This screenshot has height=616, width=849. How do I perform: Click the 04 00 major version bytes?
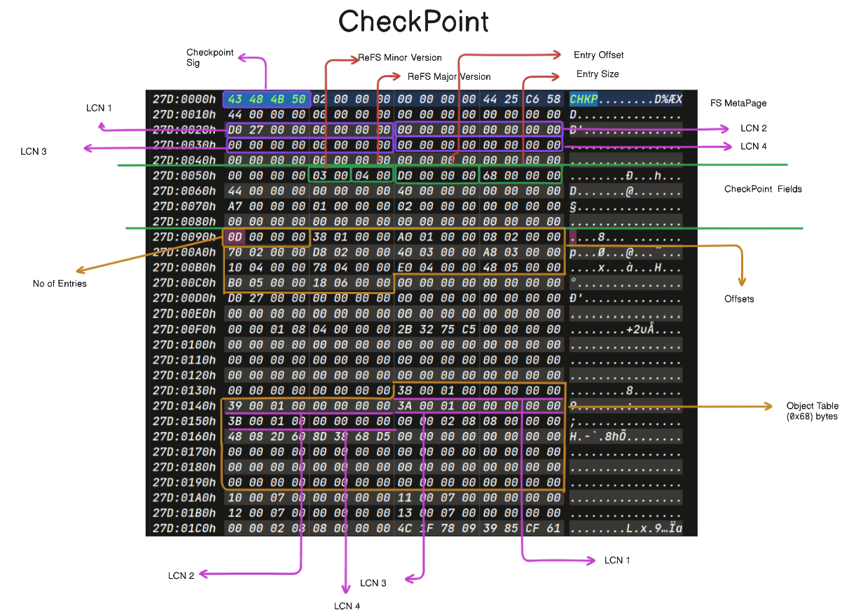[x=373, y=175]
